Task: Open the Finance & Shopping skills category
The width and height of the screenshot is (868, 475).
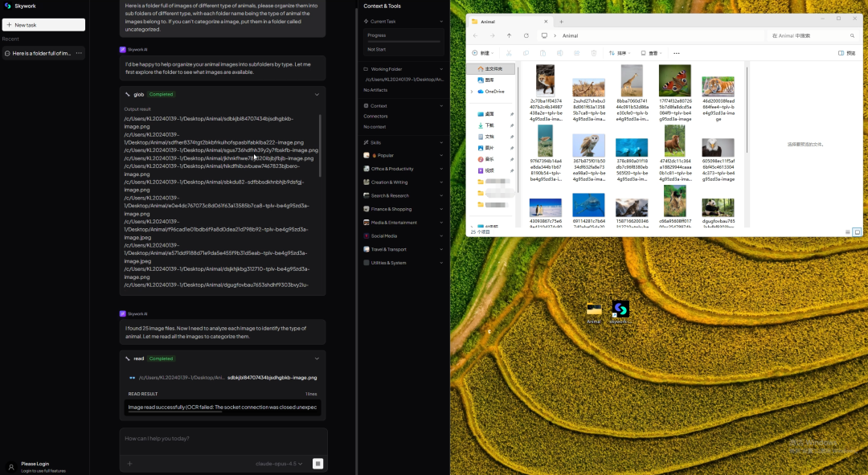Action: [x=403, y=209]
